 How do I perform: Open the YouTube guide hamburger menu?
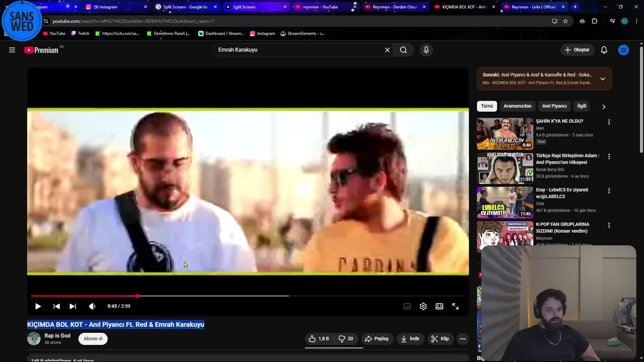(x=12, y=50)
